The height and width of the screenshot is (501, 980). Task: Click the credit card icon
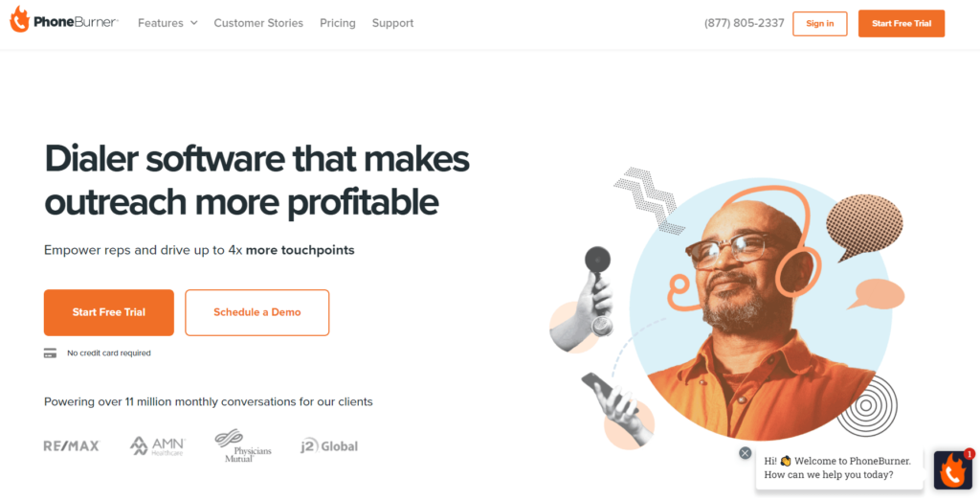pos(50,353)
